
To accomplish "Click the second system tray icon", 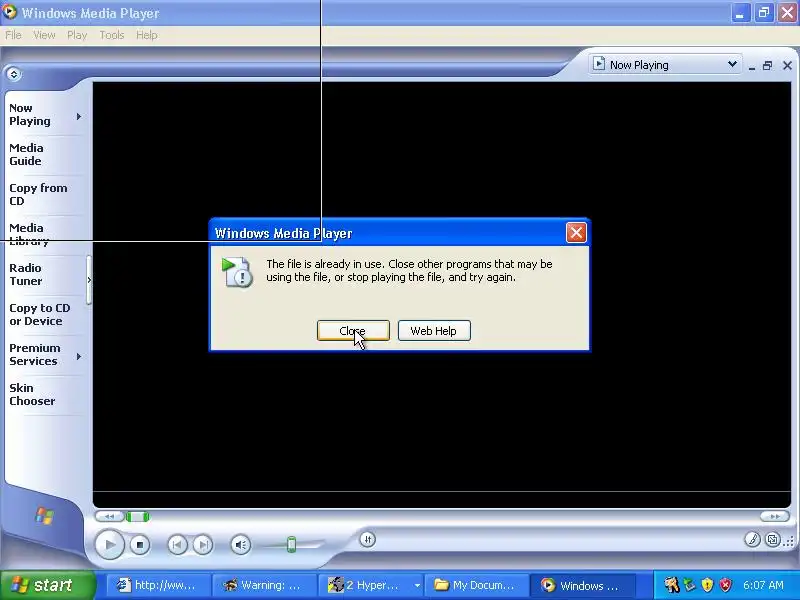I will [690, 585].
